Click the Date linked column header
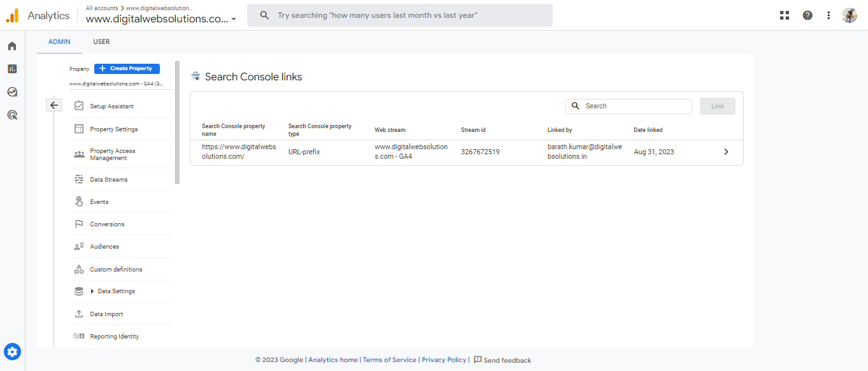This screenshot has width=868, height=371. coord(648,130)
